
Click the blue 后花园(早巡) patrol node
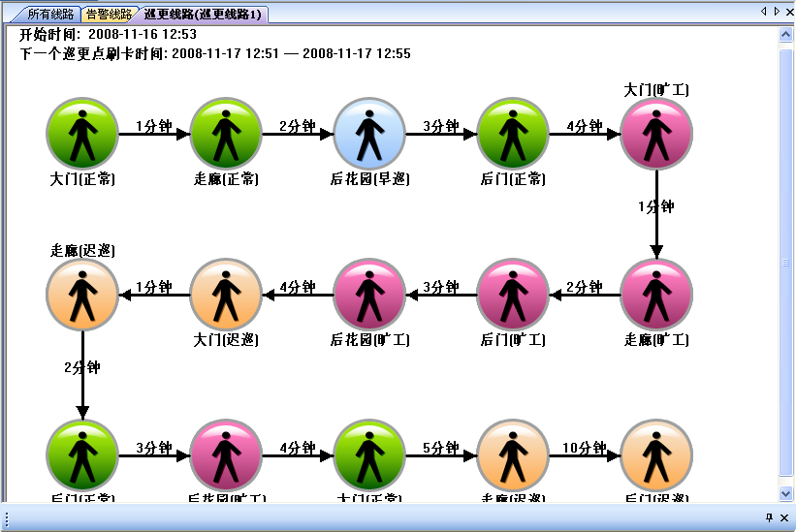tap(369, 135)
